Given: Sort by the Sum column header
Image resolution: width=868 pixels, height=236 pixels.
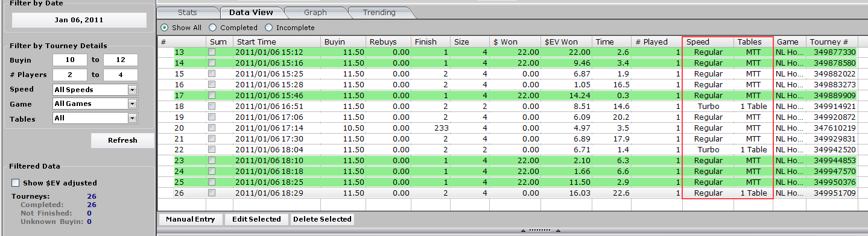Looking at the screenshot, I should coord(220,42).
